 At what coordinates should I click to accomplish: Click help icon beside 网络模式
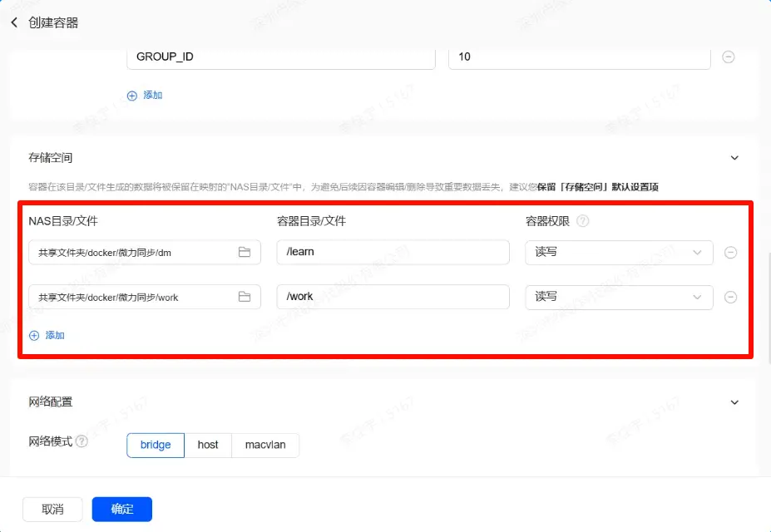click(82, 441)
